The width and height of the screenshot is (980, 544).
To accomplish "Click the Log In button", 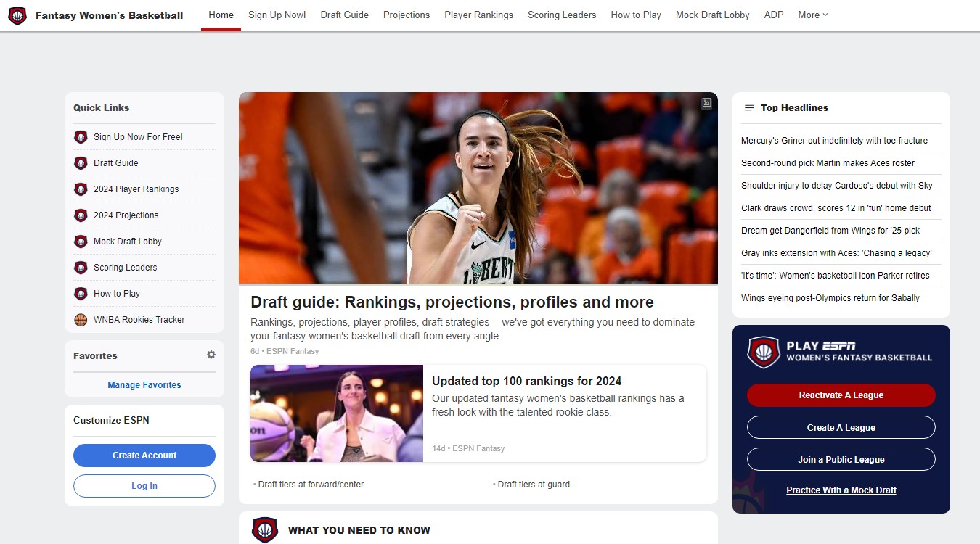I will (x=144, y=486).
